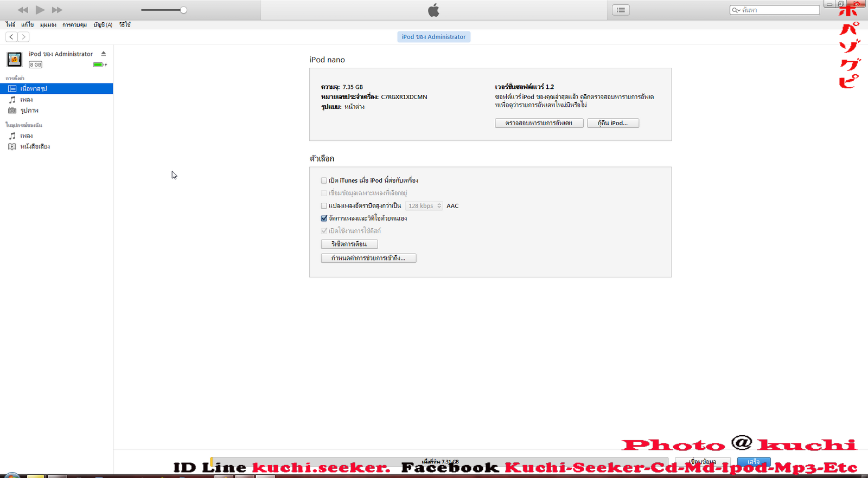
Task: Click the ตัวเลือก section heading
Action: click(x=322, y=159)
